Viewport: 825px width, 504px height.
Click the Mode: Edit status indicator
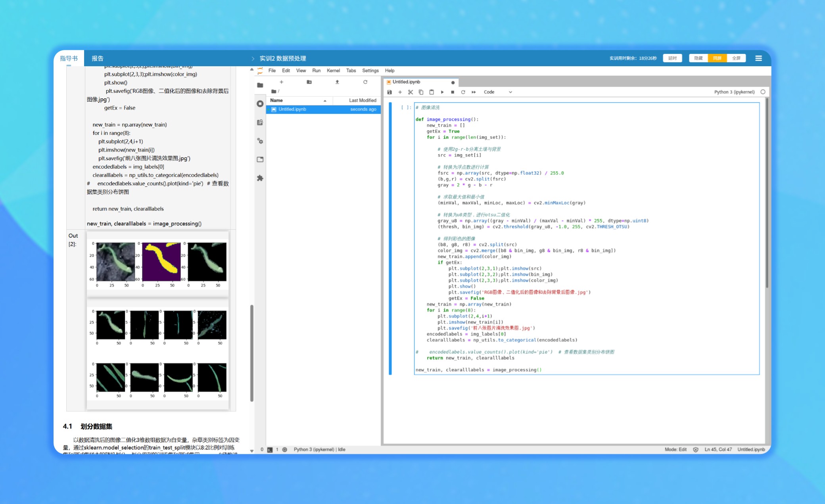point(675,450)
